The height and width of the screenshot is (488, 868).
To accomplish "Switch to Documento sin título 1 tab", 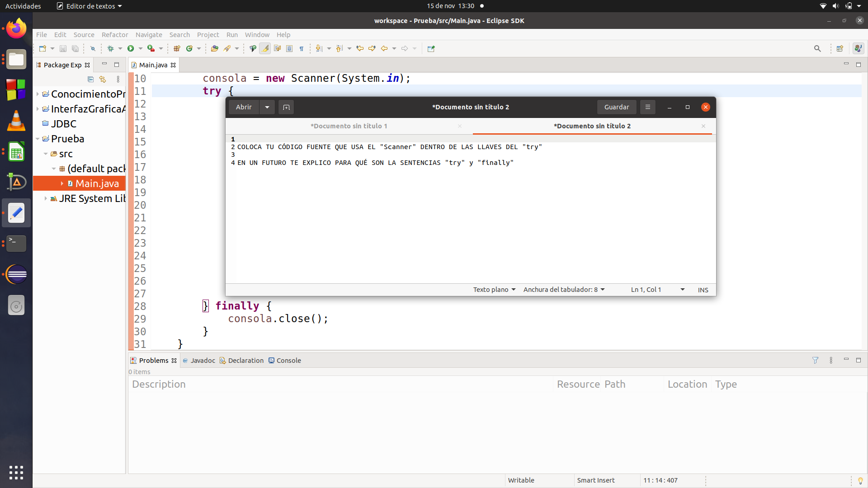I will pyautogui.click(x=349, y=126).
